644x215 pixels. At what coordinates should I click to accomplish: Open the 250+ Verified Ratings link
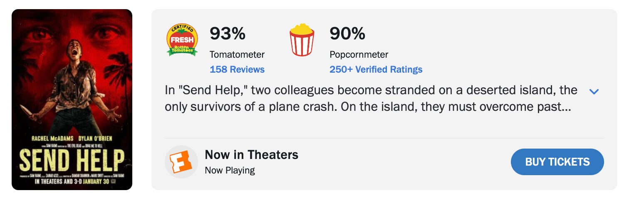tap(376, 69)
